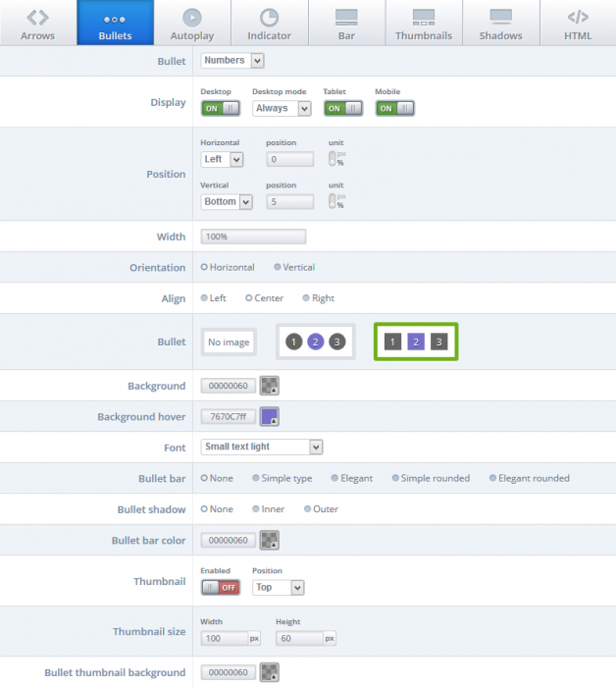The image size is (616, 687).
Task: Turn off the Mobile display switch
Action: (394, 108)
